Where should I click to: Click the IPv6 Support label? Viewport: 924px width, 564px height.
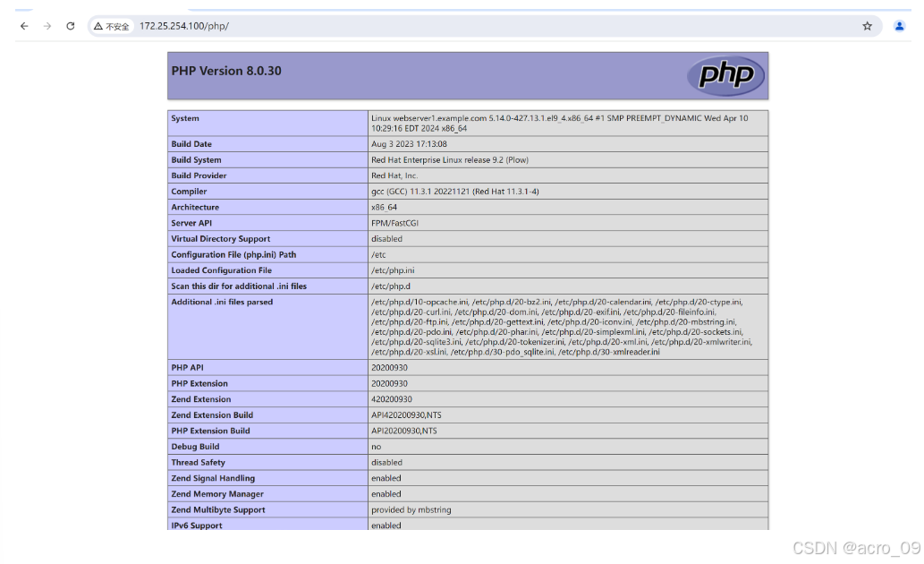197,526
